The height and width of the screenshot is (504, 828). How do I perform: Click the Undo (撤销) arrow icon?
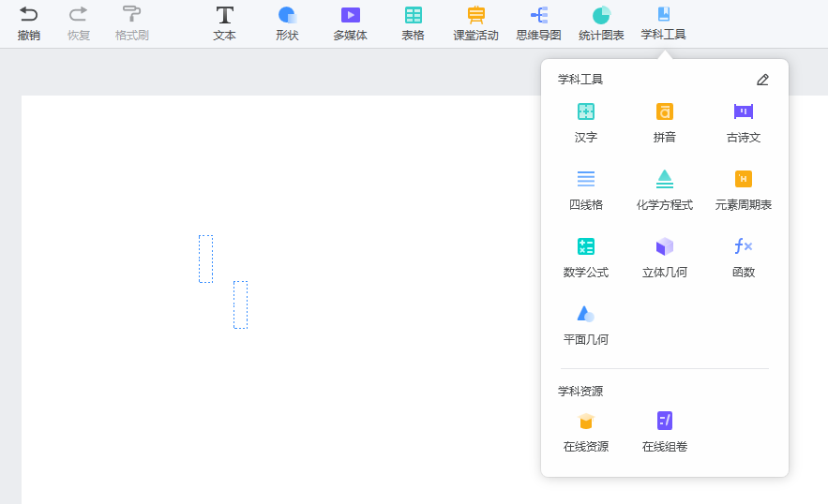pos(29,15)
